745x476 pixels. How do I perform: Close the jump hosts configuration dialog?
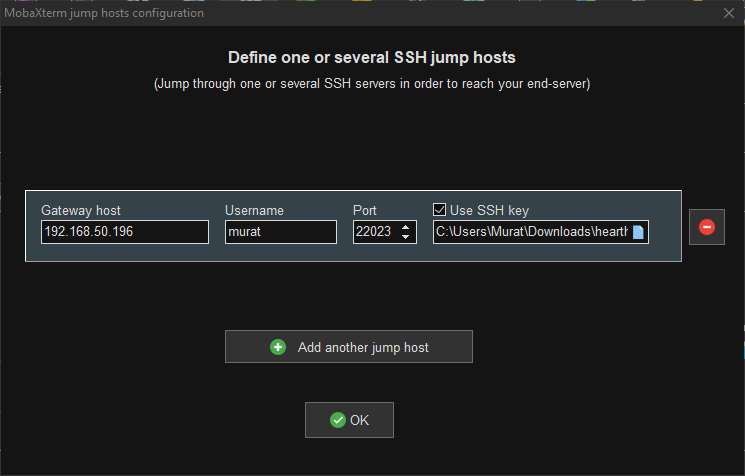[x=729, y=13]
